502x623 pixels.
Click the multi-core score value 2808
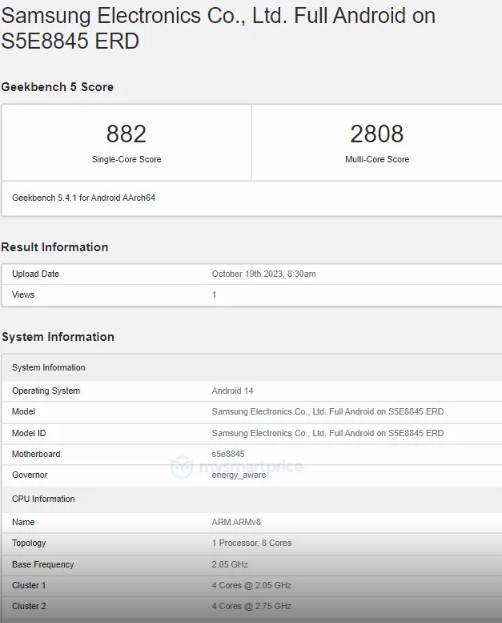coord(377,134)
